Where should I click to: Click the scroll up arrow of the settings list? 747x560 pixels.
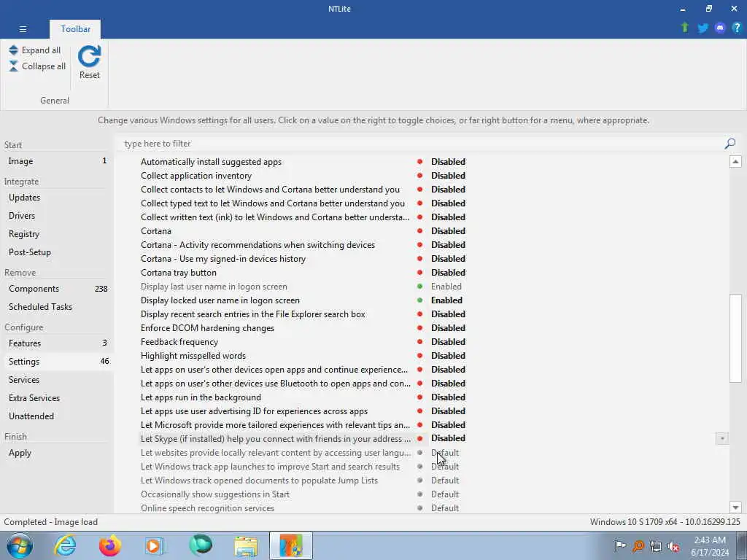pos(735,161)
